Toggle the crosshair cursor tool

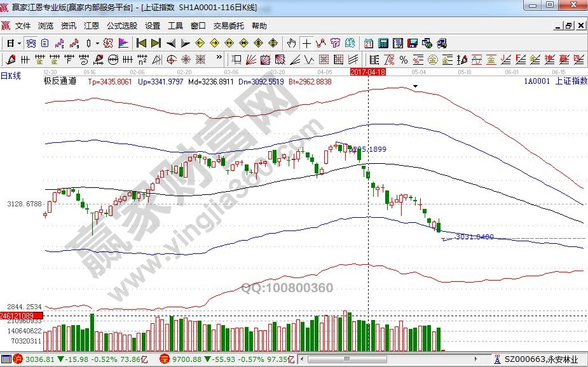click(x=307, y=43)
